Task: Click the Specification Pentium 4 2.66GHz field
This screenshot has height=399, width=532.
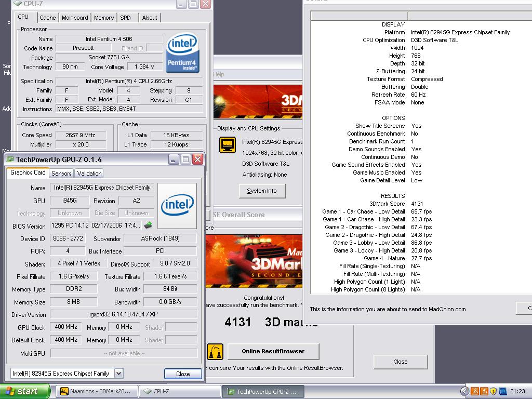Action: [x=129, y=81]
